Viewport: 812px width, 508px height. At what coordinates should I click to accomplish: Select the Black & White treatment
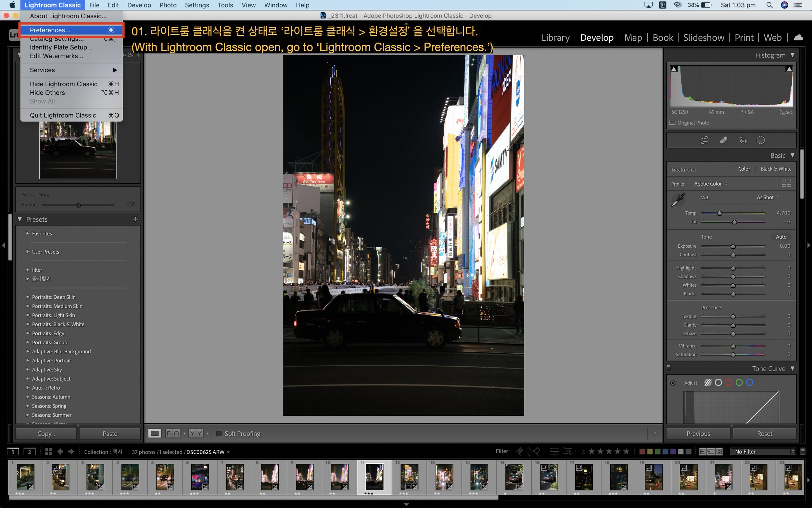click(776, 169)
